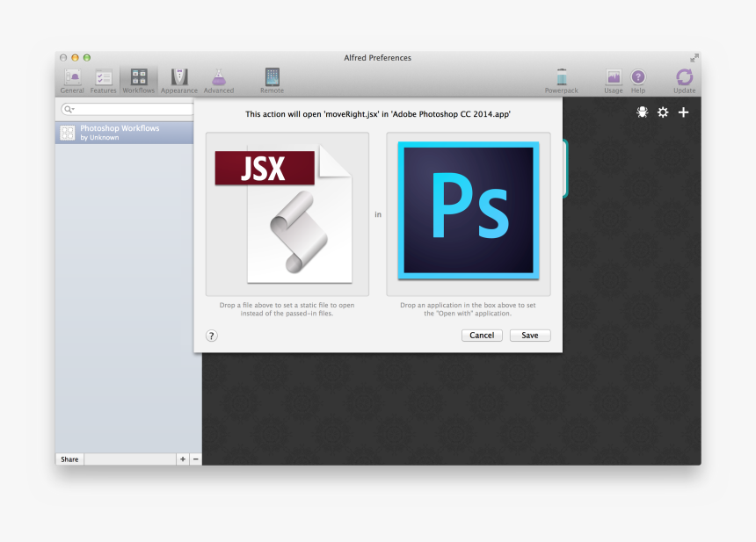Screen dimensions: 756x542
Task: Click the yellow minimize window button
Action: coord(75,58)
